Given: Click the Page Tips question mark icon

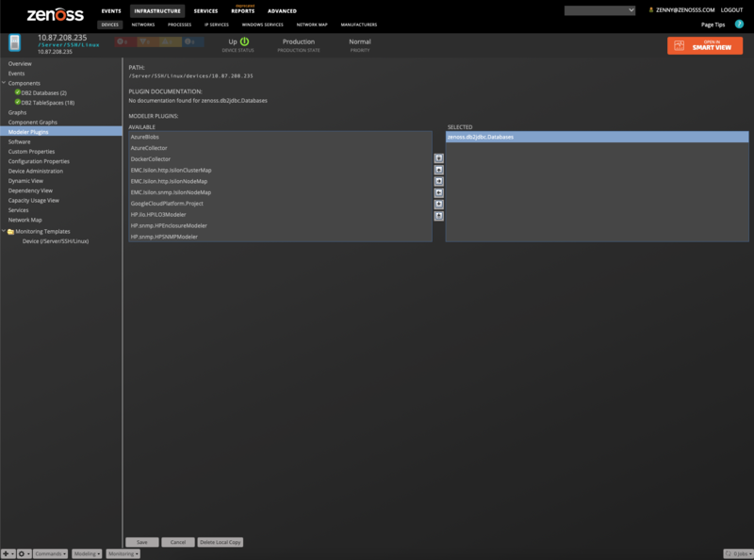Looking at the screenshot, I should click(x=739, y=25).
